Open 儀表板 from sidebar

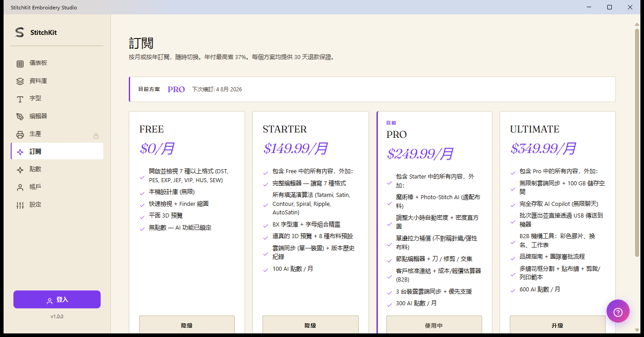click(x=57, y=63)
